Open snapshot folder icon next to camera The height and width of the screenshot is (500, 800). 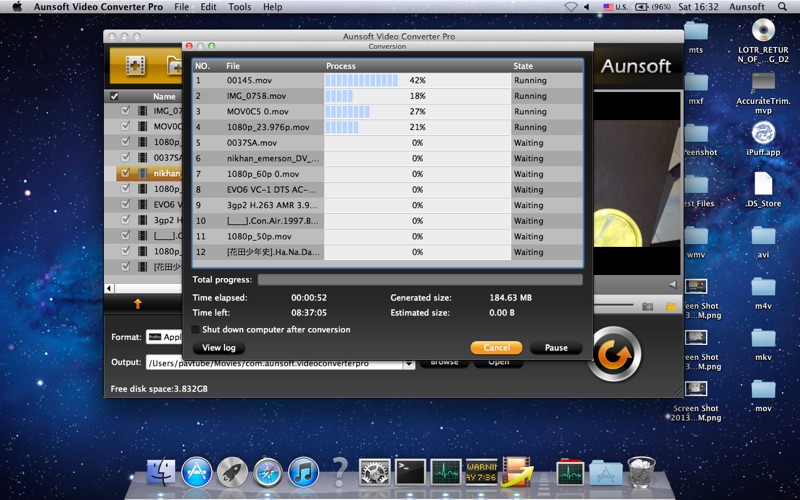671,307
